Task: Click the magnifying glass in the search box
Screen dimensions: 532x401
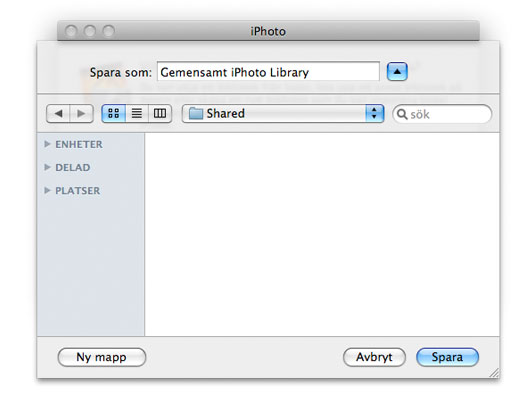Action: pyautogui.click(x=402, y=114)
